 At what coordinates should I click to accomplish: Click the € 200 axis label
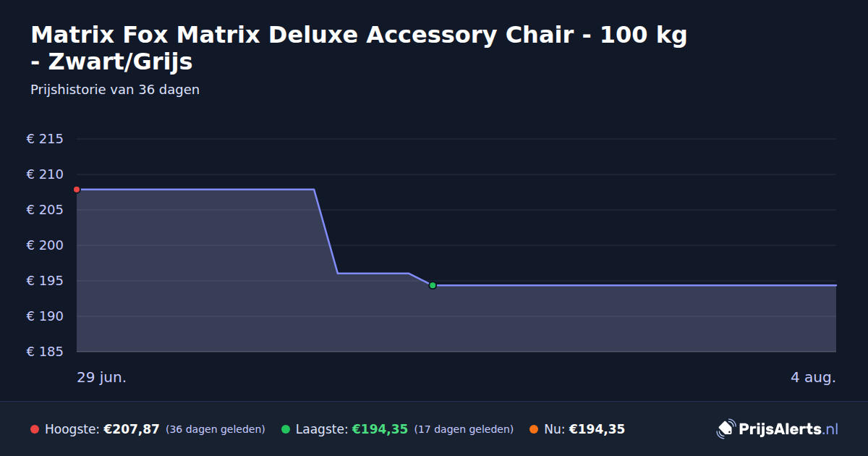coord(45,245)
